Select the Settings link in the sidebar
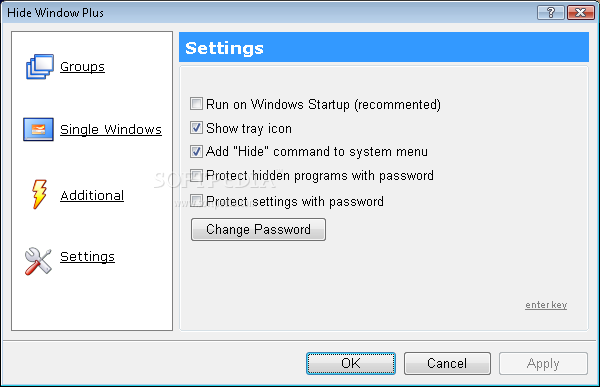Viewport: 600px width, 387px height. tap(87, 256)
